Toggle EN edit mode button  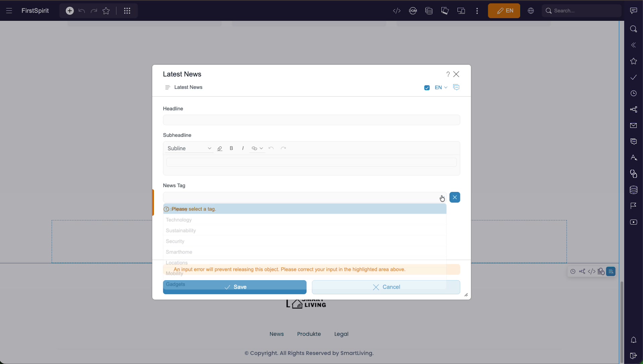[504, 11]
